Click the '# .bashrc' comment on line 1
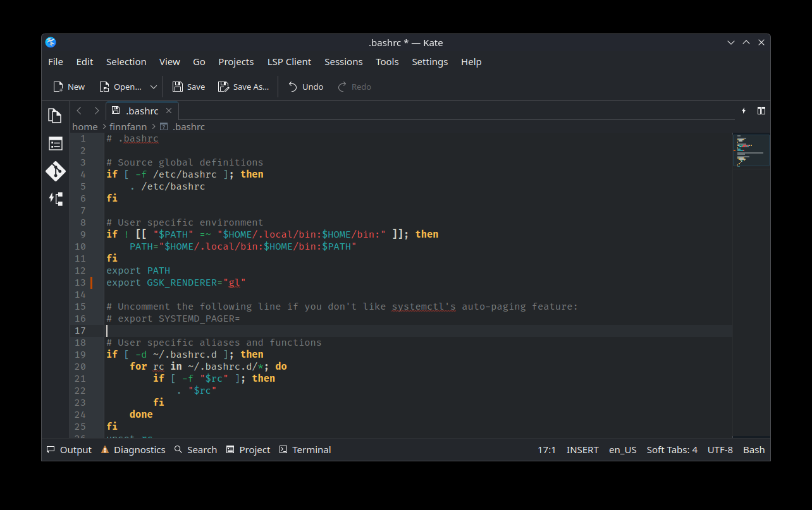 click(x=132, y=138)
